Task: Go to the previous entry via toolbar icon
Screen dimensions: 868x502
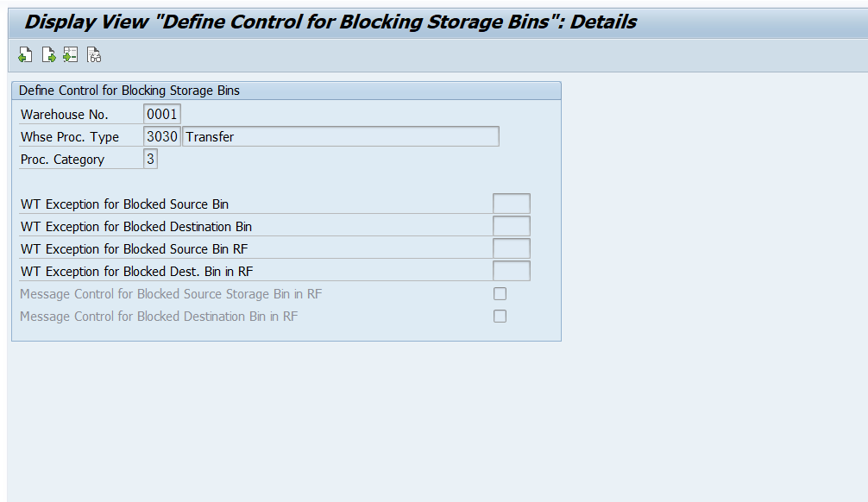Action: pyautogui.click(x=25, y=56)
